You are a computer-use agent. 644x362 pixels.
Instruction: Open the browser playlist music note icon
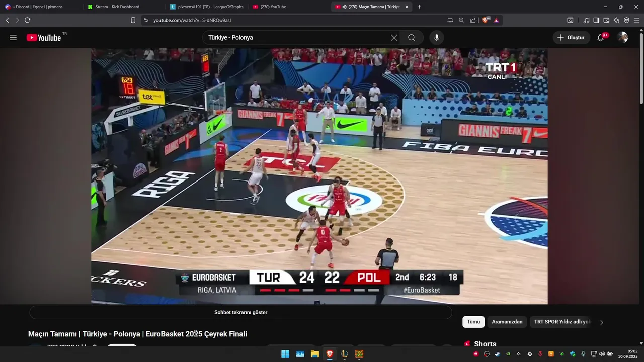pos(586,20)
